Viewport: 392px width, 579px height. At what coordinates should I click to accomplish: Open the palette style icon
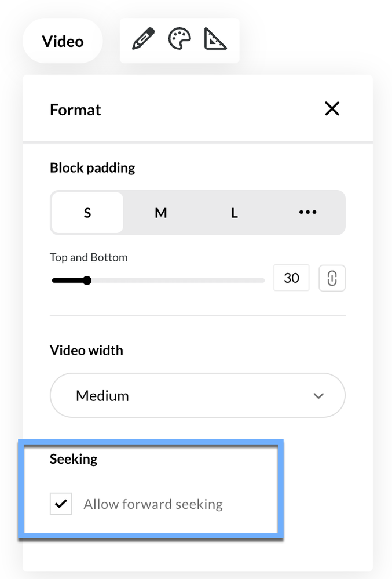(179, 41)
